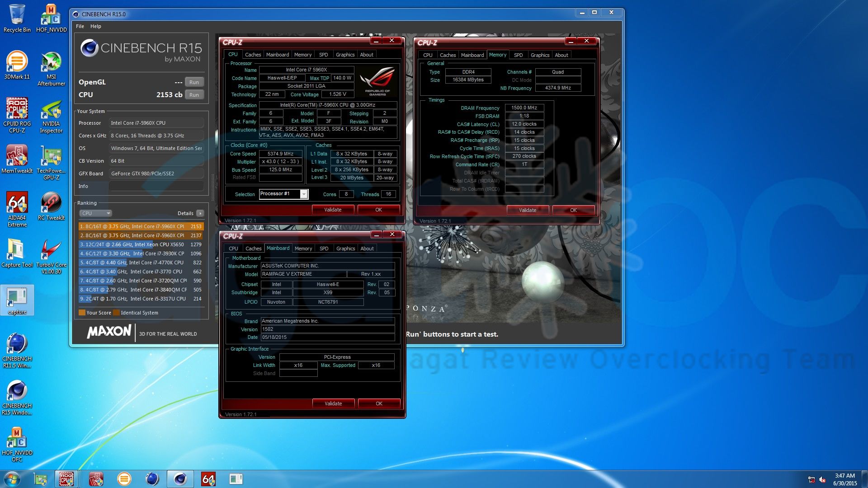Click the AIDA64 taskbar icon

pos(208,479)
